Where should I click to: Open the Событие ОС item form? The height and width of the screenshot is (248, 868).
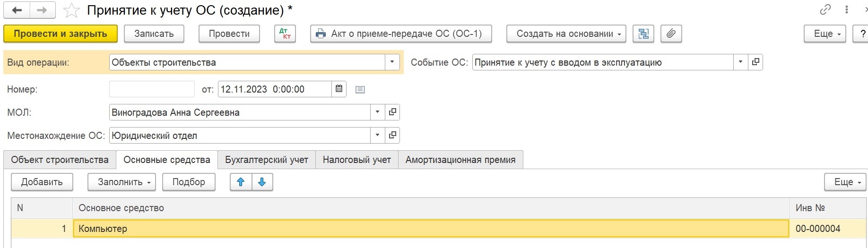point(755,62)
